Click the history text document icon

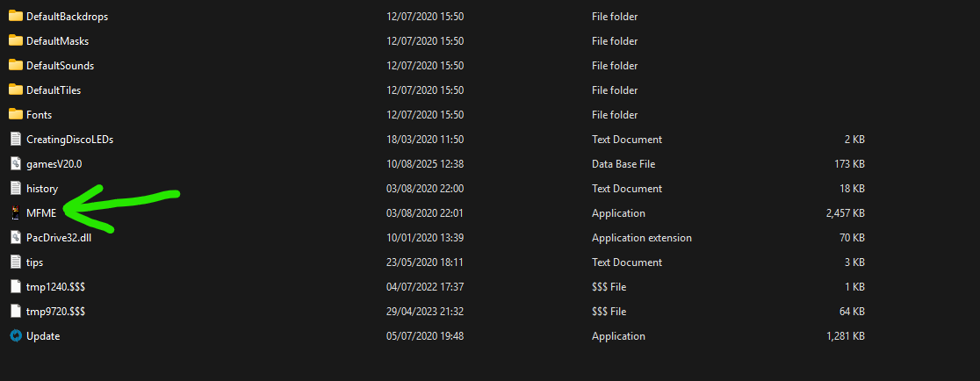pos(15,189)
